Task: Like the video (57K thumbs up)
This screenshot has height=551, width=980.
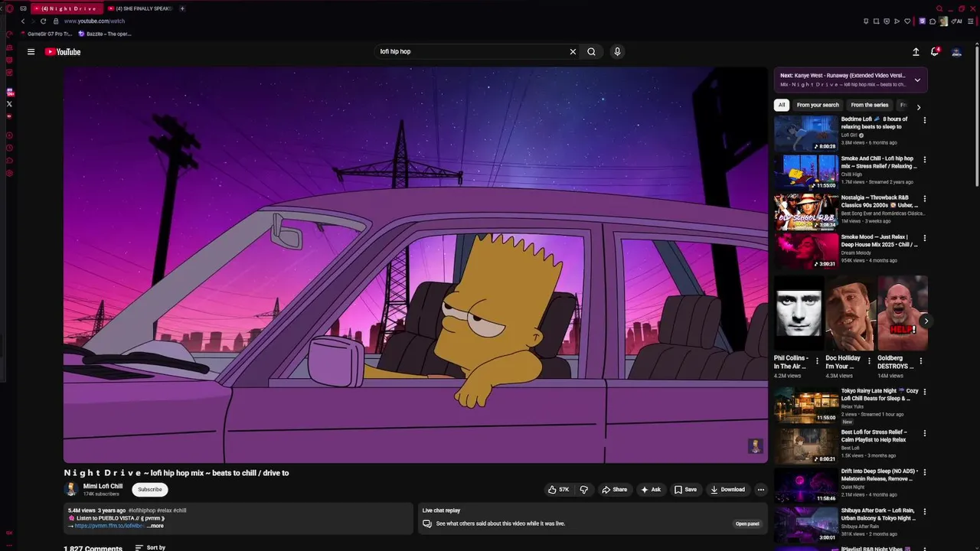Action: point(558,490)
